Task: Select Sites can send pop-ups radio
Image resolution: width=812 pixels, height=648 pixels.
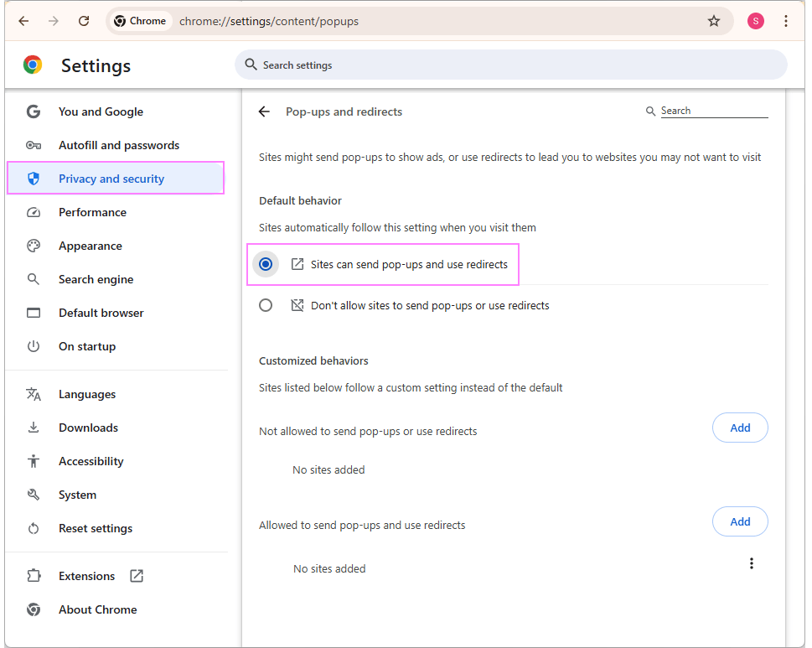Action: tap(266, 264)
